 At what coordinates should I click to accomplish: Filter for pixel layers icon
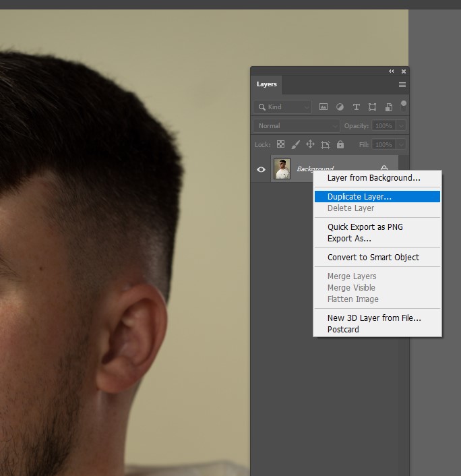tap(324, 107)
